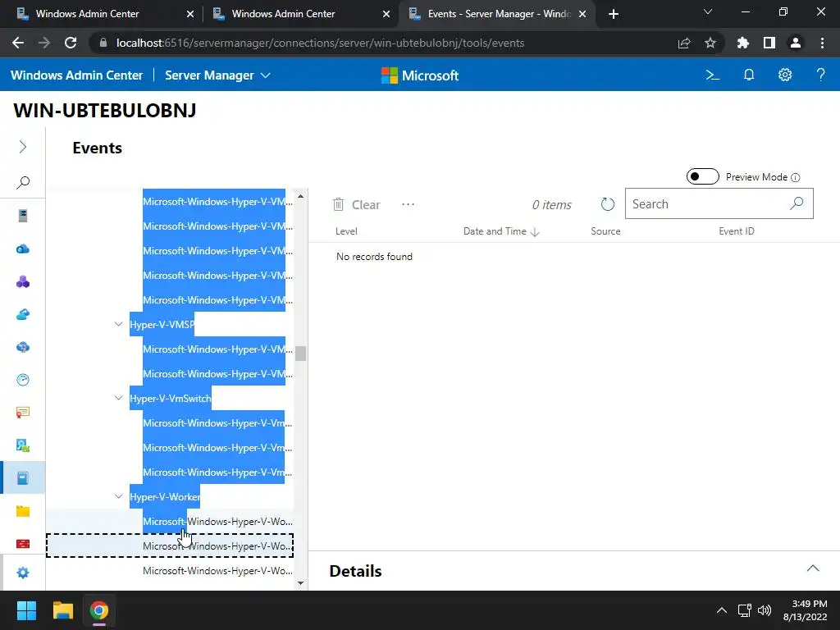Sort events by the Source column
The image size is (840, 630).
[x=605, y=231]
